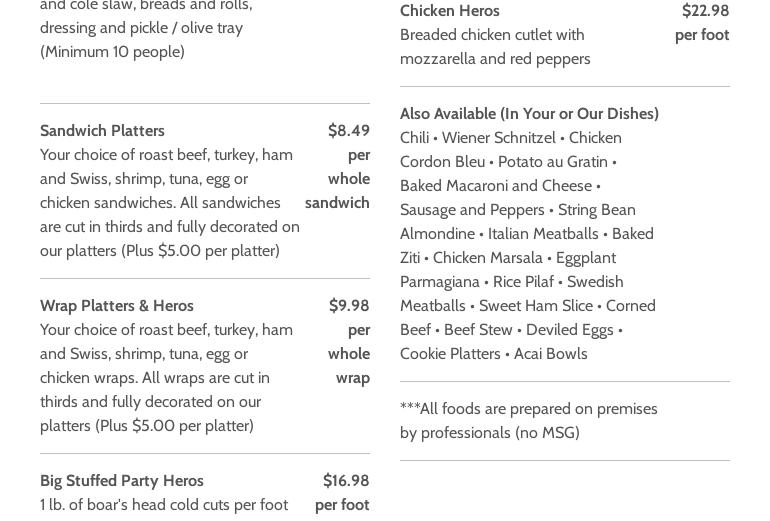
Task: Click the boar's head cold cuts text
Action: coord(164,505)
